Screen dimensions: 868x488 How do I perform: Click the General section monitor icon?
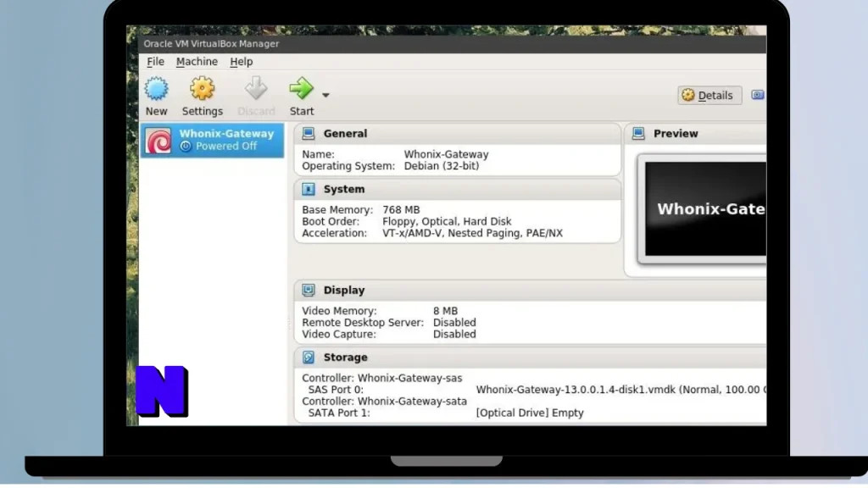click(x=309, y=133)
